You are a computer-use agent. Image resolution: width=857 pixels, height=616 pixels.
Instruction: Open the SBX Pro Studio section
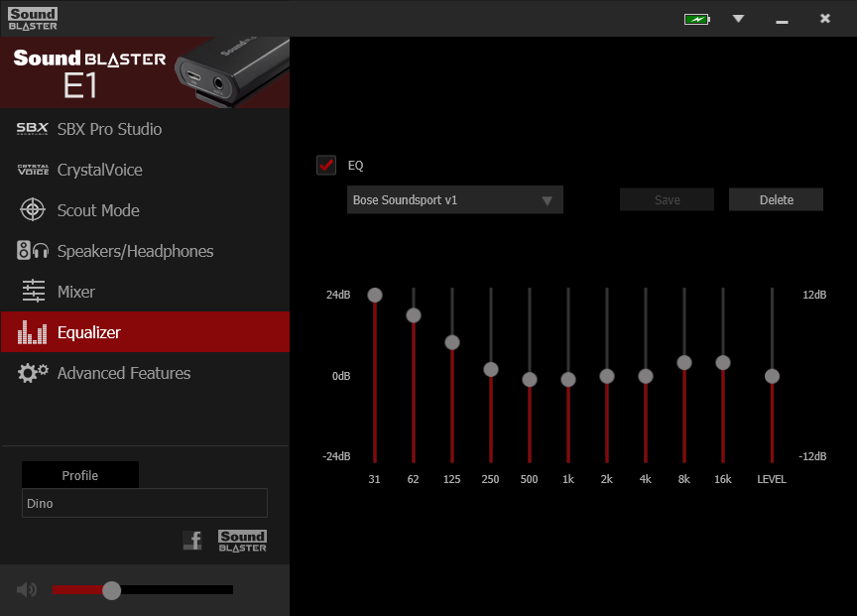coord(145,129)
